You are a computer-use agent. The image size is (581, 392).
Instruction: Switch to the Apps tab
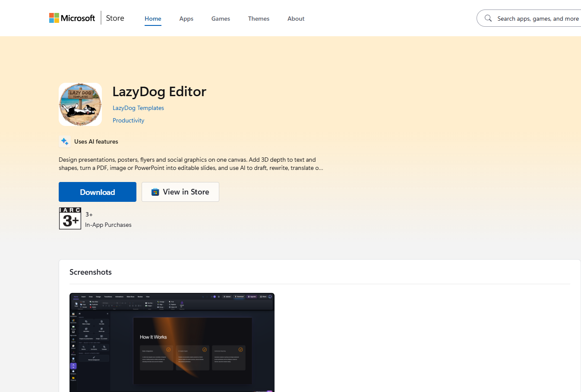pyautogui.click(x=186, y=19)
